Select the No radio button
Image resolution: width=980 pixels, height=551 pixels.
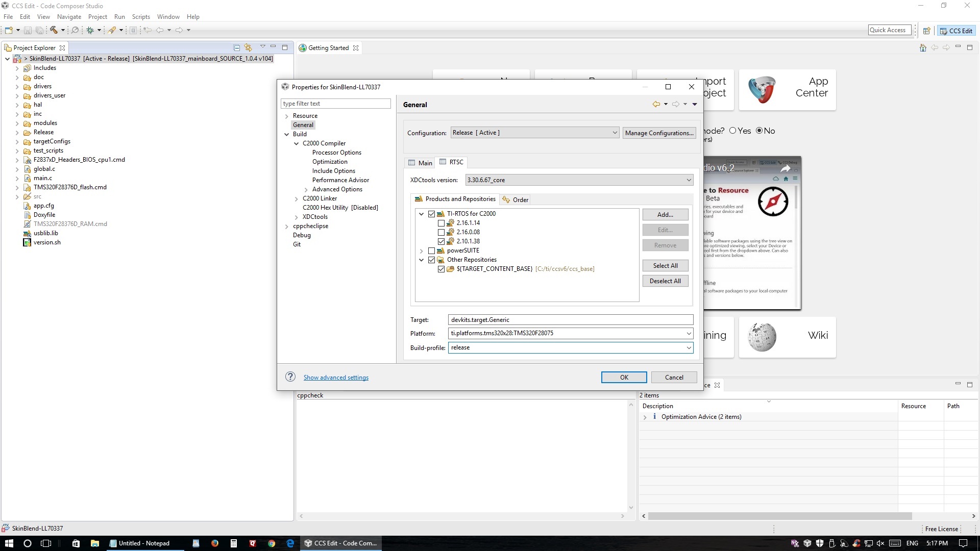point(759,131)
